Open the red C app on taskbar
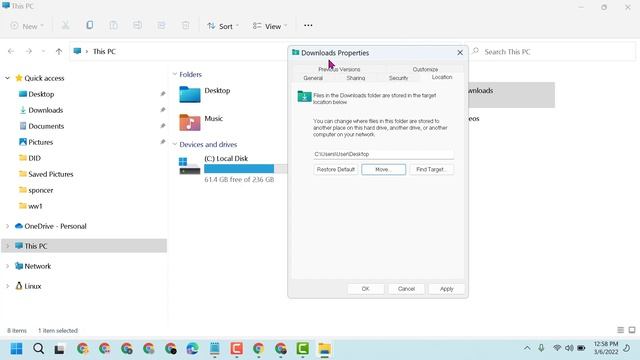Viewport: 640px width, 360px height. click(x=236, y=349)
